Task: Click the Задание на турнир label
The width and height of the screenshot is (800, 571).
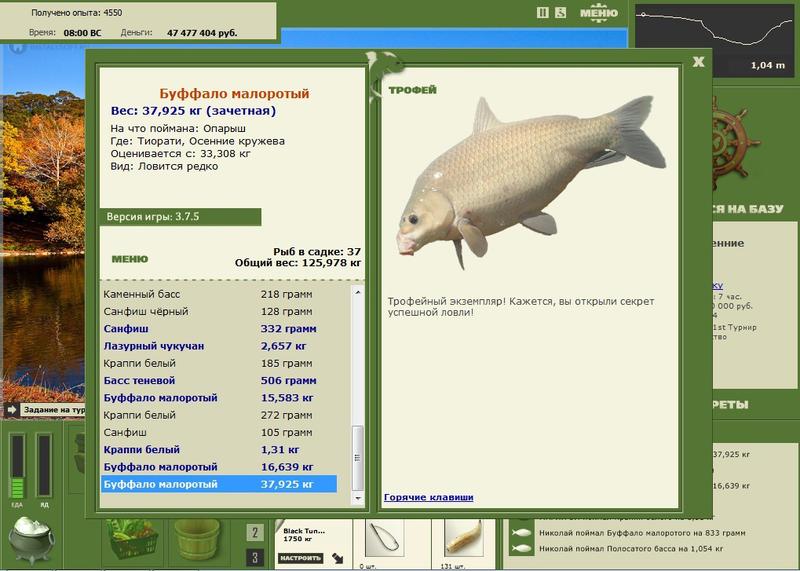Action: pyautogui.click(x=55, y=410)
